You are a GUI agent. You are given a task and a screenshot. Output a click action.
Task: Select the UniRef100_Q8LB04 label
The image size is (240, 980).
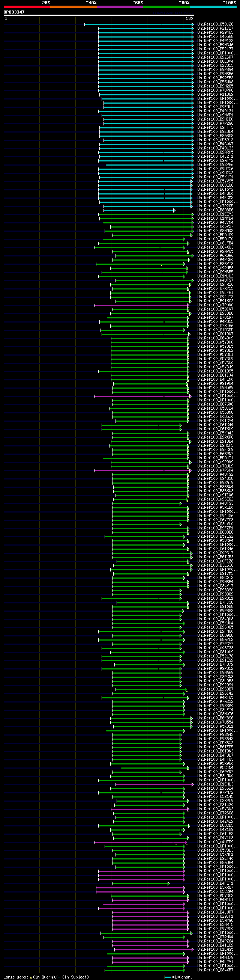click(x=215, y=62)
